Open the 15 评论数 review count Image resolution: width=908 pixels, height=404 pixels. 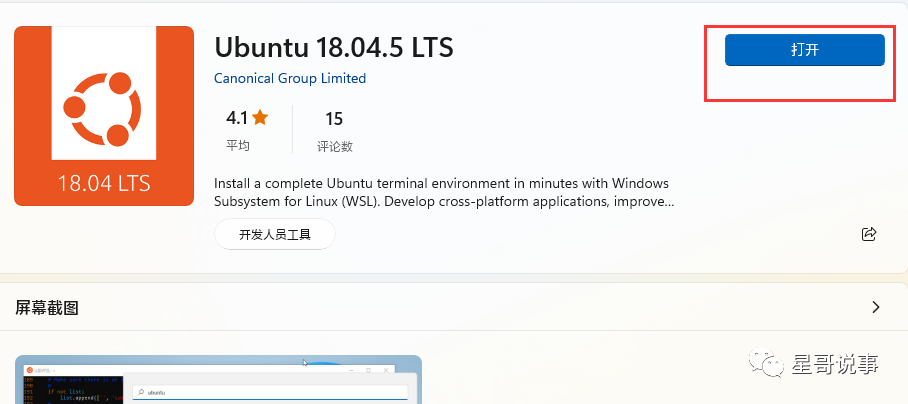point(334,131)
